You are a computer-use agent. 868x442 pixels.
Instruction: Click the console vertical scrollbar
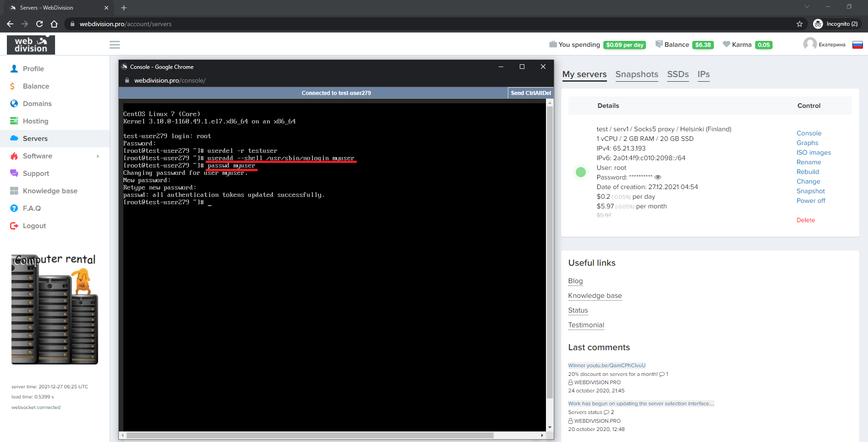point(550,252)
